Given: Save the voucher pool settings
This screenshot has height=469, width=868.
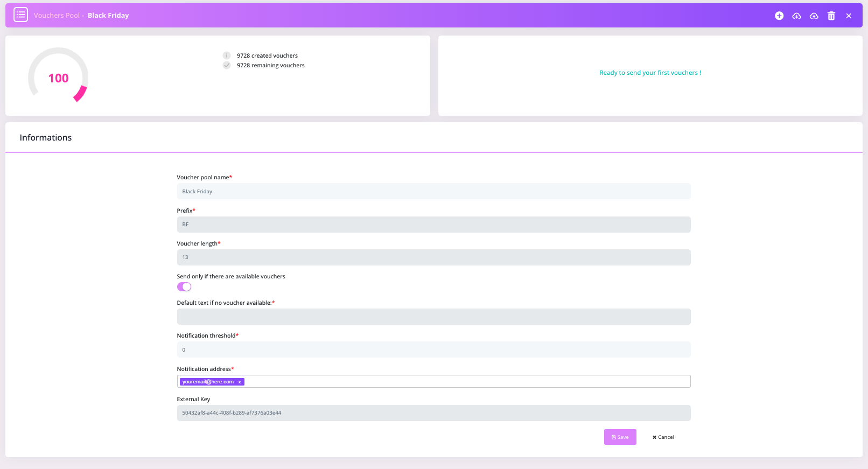Looking at the screenshot, I should tap(620, 437).
